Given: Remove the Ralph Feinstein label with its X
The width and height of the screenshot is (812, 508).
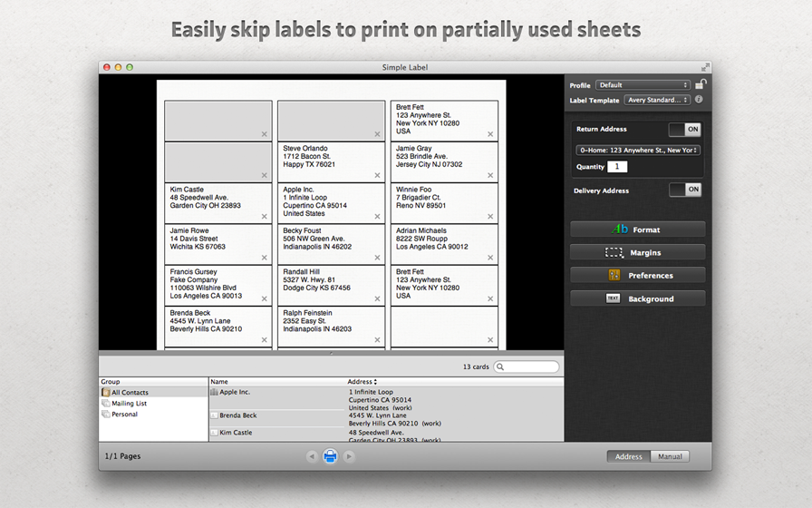Looking at the screenshot, I should 378,340.
